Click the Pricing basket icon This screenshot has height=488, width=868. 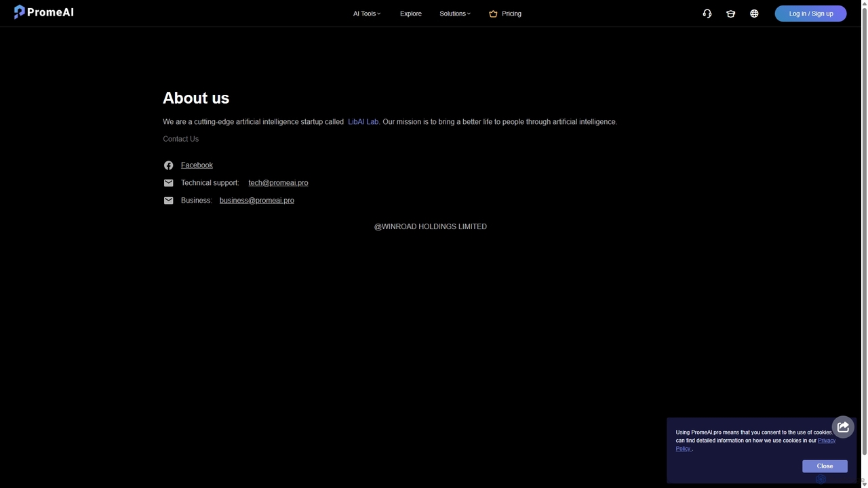tap(493, 14)
